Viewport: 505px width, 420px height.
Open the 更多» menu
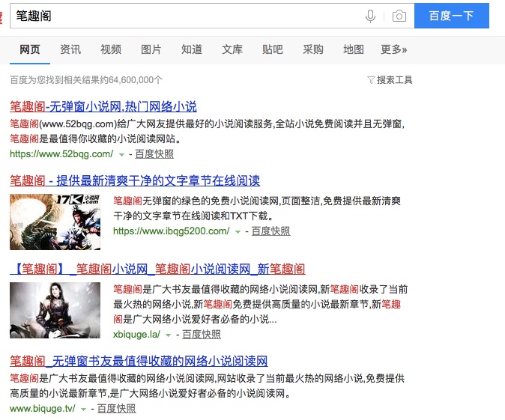pyautogui.click(x=393, y=49)
